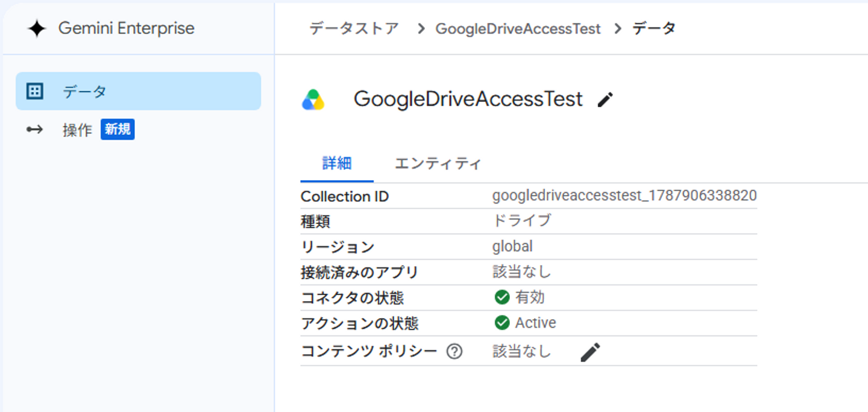Screen dimensions: 868x412
Task: Click the Gemini Enterprise sparkle logo
Action: tap(37, 28)
